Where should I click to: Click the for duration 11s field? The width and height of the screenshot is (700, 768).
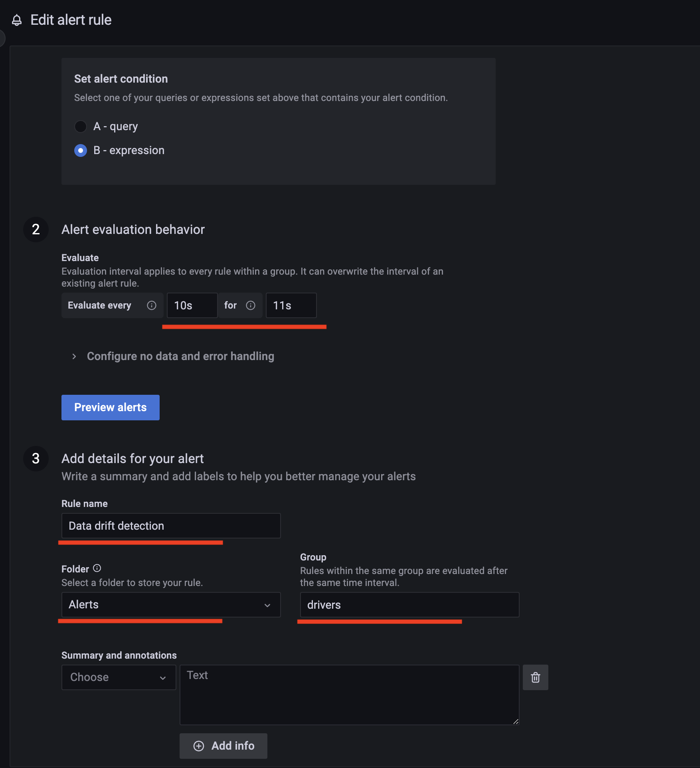291,305
